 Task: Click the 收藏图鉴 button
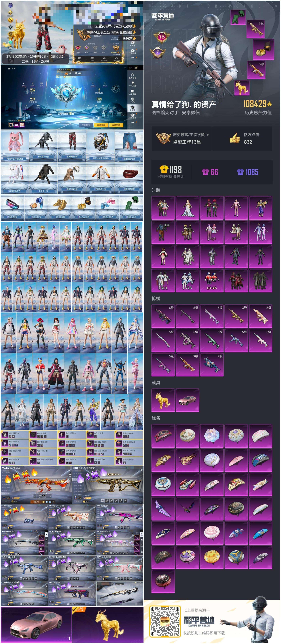pyautogui.click(x=116, y=125)
